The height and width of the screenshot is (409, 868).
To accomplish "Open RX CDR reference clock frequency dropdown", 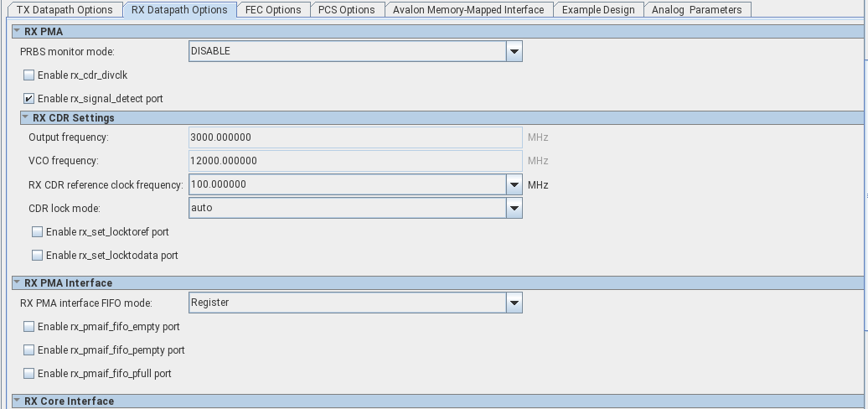I will click(x=514, y=184).
